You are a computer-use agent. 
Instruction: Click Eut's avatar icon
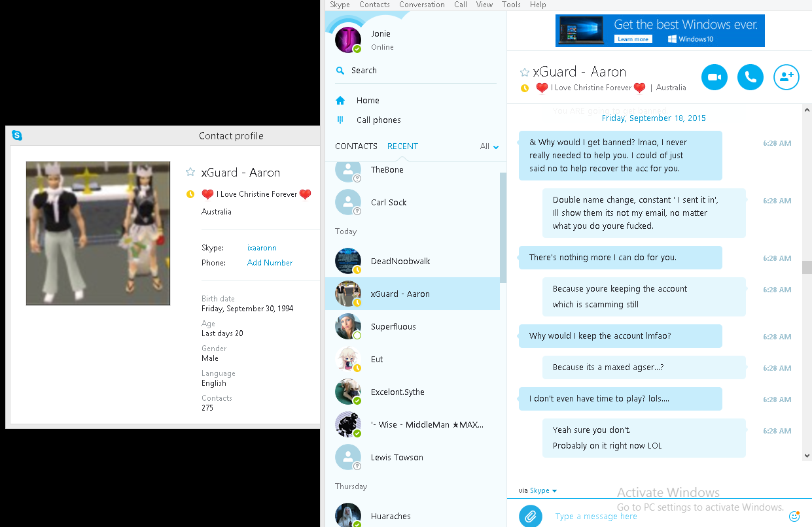click(x=347, y=359)
